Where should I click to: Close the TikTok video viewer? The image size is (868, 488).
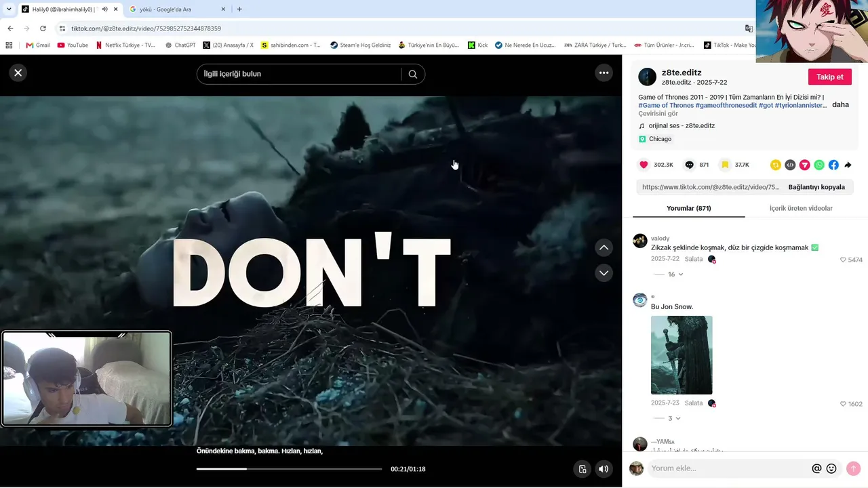18,73
